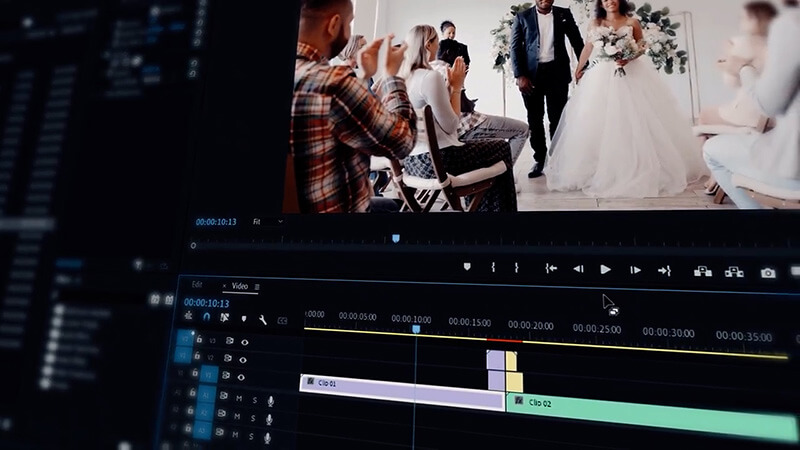Solo the first audio track with S

pos(253,400)
